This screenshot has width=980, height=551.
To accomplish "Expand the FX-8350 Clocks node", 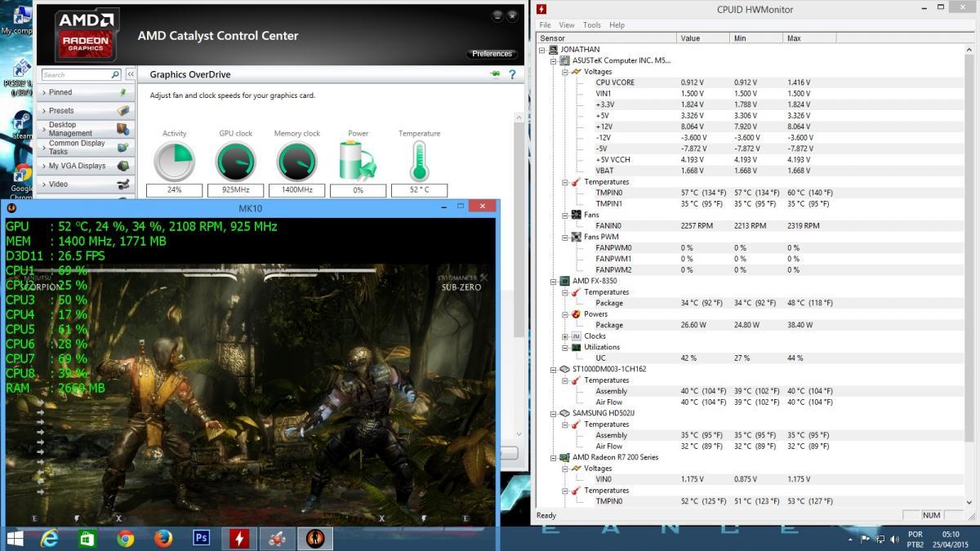I will point(565,336).
